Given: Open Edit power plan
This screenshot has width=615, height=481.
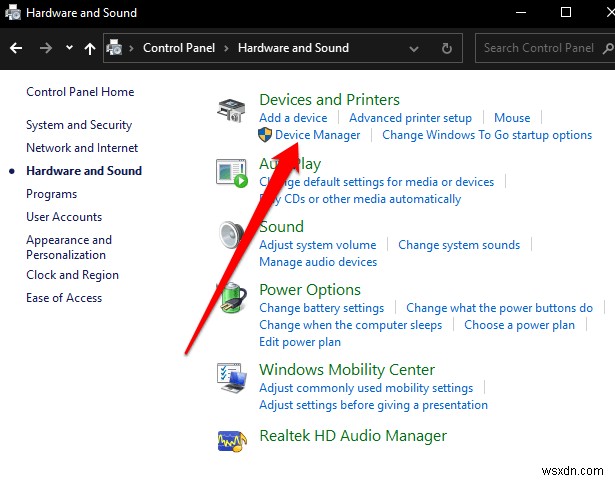Looking at the screenshot, I should 300,342.
